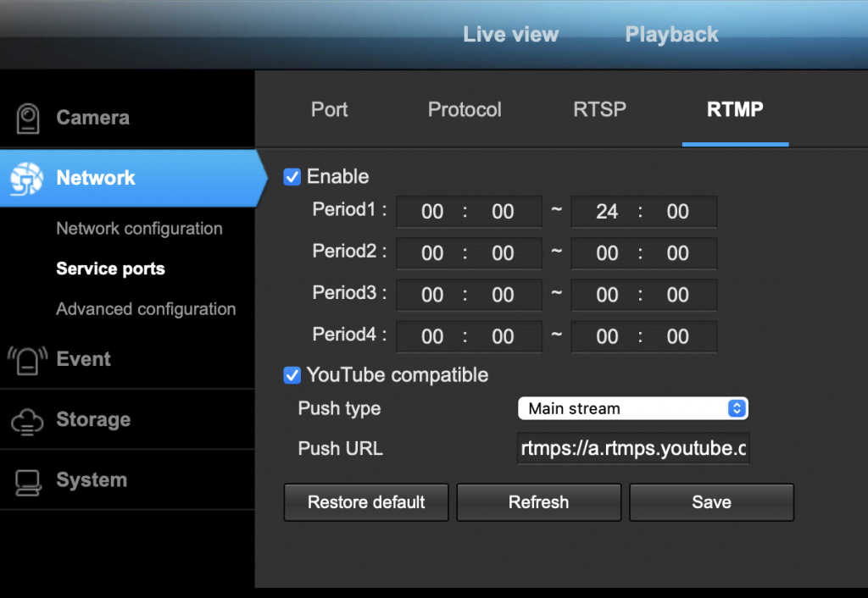
Task: Click Period4 start hour field
Action: (x=432, y=336)
